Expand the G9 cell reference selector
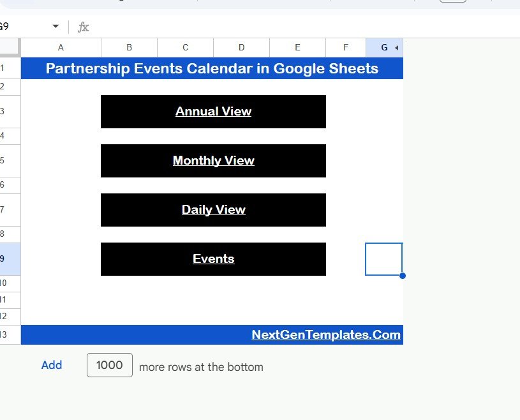 pos(55,26)
